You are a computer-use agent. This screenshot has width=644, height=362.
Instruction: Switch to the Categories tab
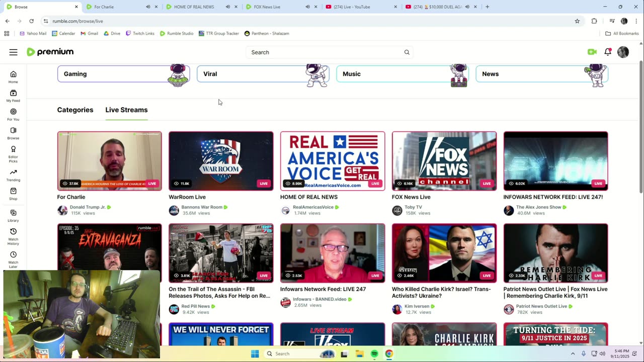(x=75, y=110)
